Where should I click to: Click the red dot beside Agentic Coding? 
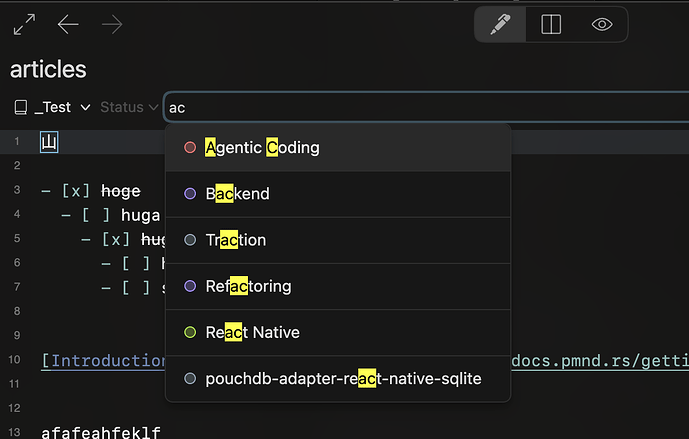[x=190, y=148]
